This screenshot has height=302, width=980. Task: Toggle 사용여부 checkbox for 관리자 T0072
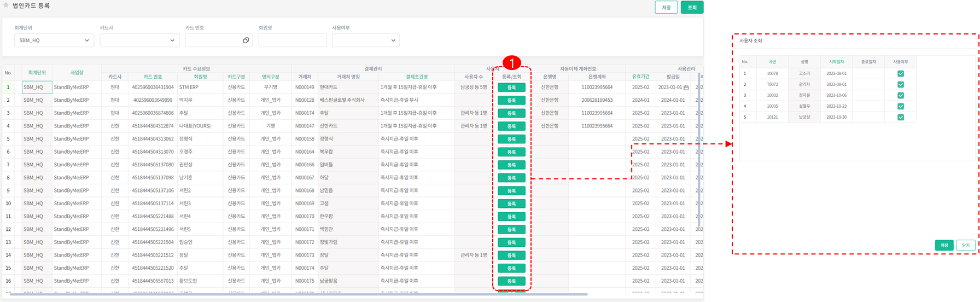[x=900, y=84]
